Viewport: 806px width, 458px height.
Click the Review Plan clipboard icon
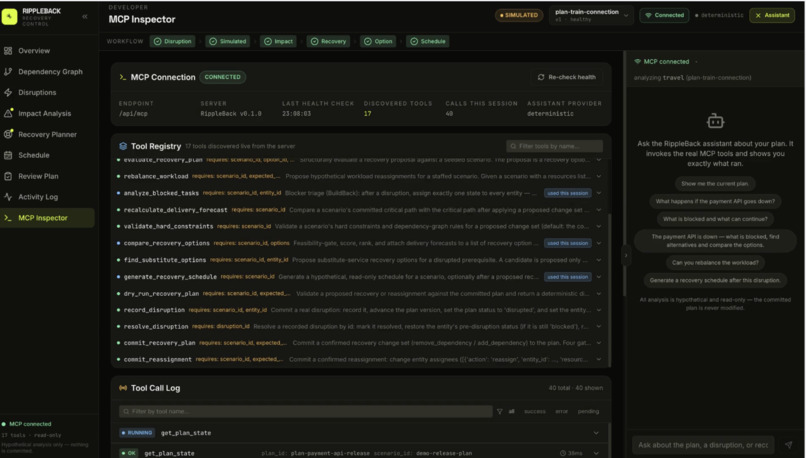[8, 176]
